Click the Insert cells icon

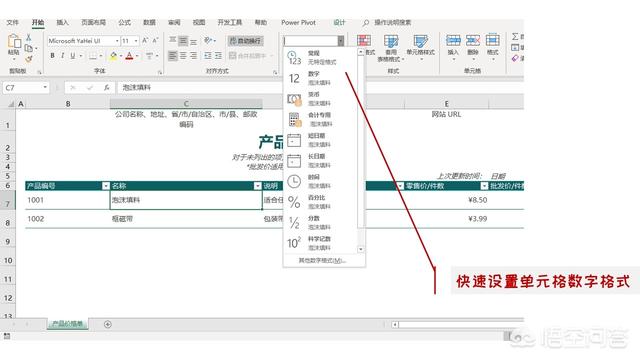click(453, 40)
